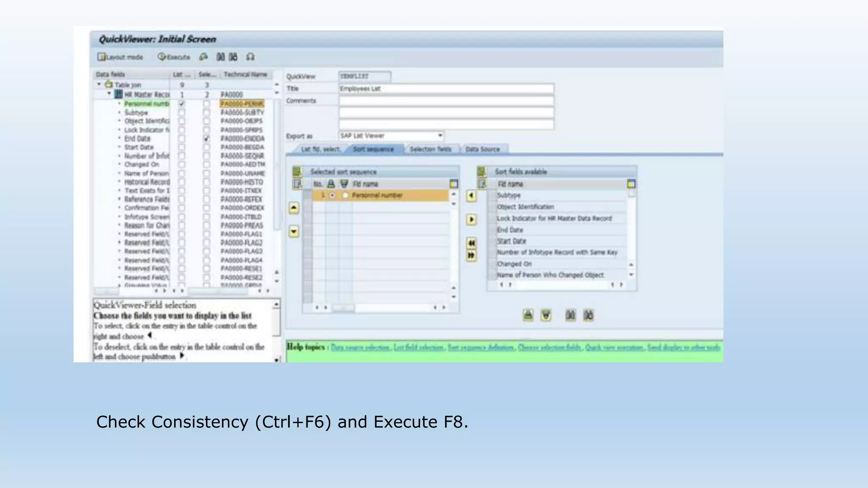Click left arrow to add sort field
This screenshot has height=488, width=868.
[x=471, y=196]
